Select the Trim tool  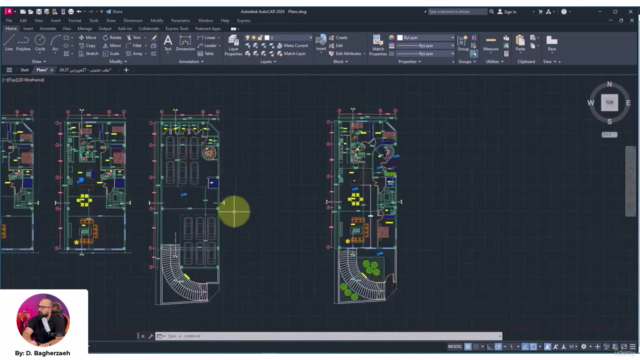point(134,38)
